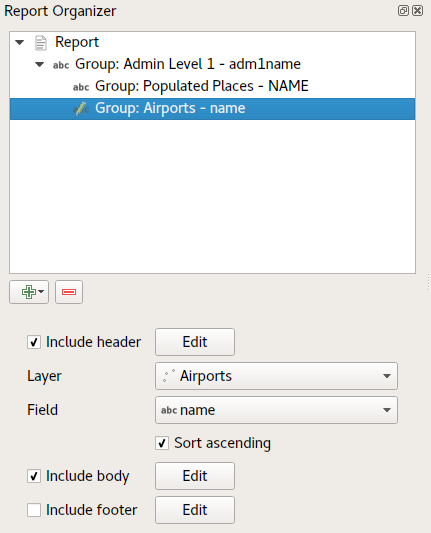
Task: Disable the Include body checkbox
Action: pos(34,476)
